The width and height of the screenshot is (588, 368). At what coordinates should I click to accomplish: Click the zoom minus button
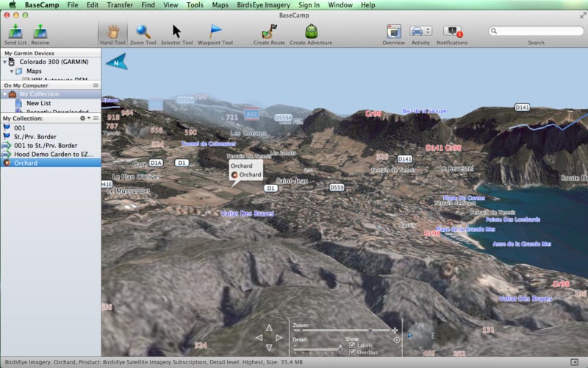click(297, 330)
